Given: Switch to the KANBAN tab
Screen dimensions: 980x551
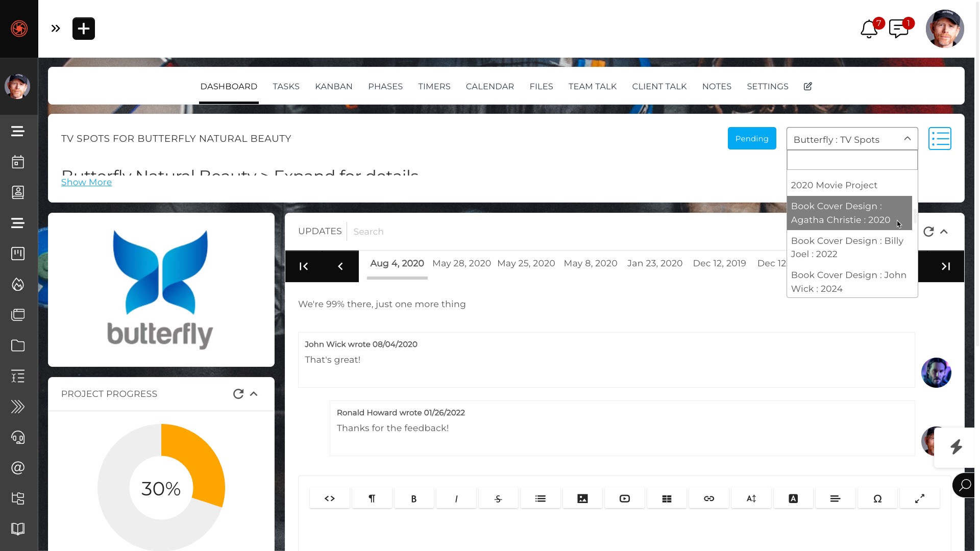Looking at the screenshot, I should 333,86.
